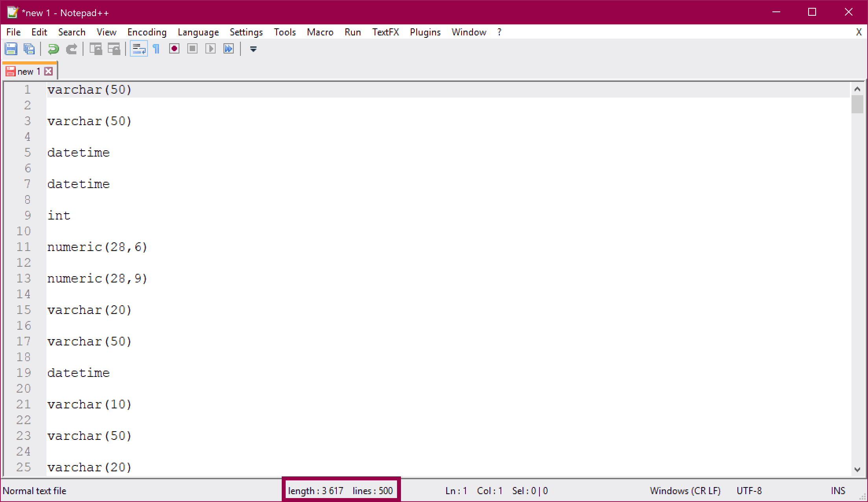Screen dimensions: 868x502
Task: Start recording a macro
Action: click(x=174, y=48)
